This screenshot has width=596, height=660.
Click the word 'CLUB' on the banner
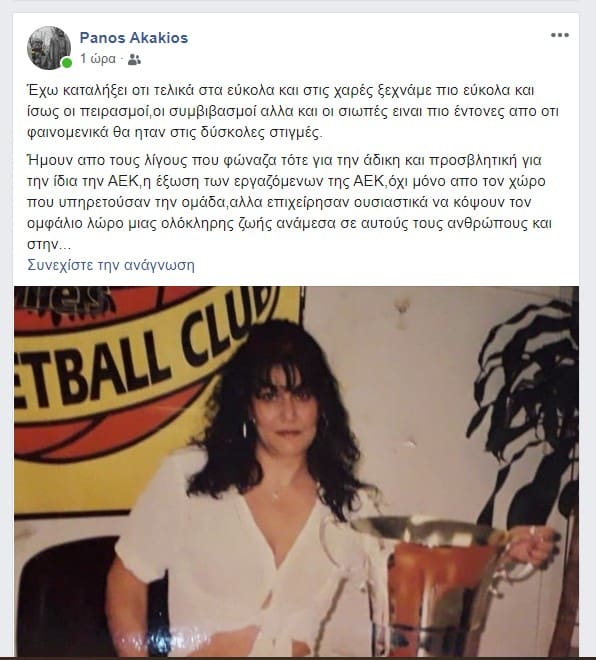tap(229, 322)
